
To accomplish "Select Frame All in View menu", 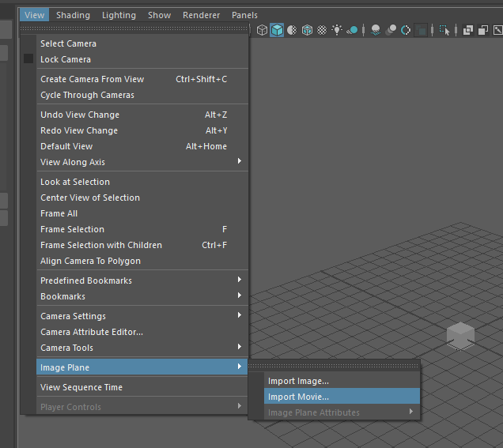I will coord(59,213).
